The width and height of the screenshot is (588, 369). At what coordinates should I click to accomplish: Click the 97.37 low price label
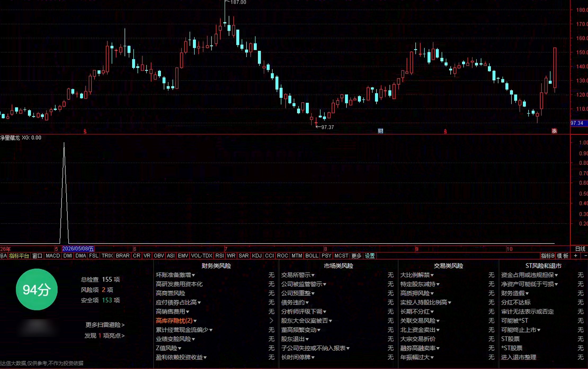[x=327, y=127]
